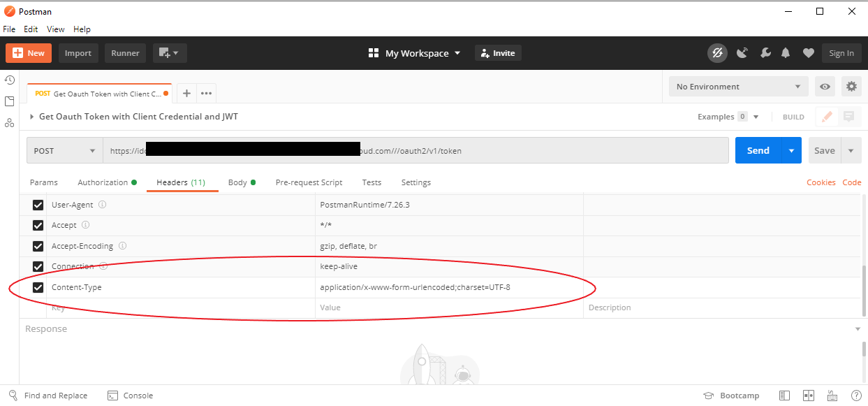Show info for the Accept-Encoding header
Viewport: 868px width, 406px height.
[122, 246]
